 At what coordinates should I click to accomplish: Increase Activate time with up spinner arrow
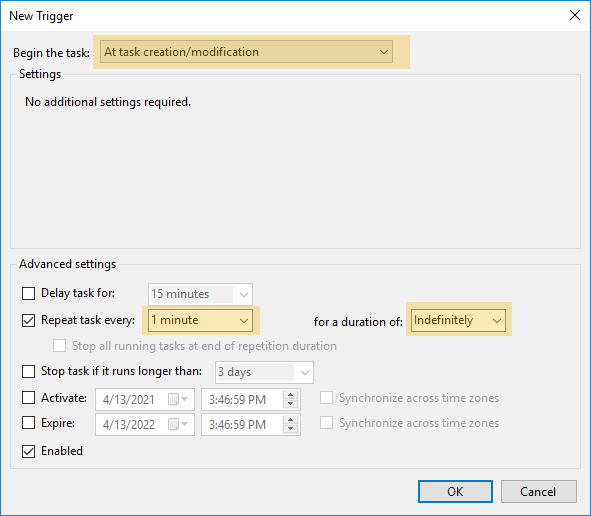coord(290,395)
